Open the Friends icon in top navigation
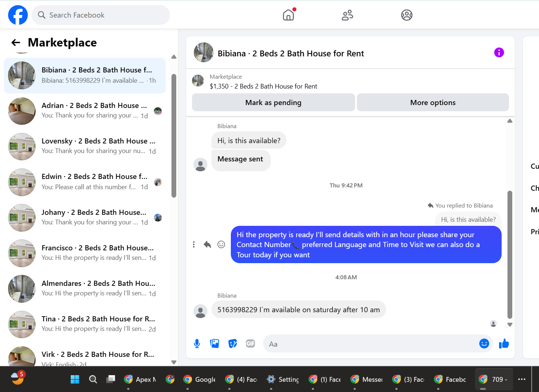Screen dimensions: 539x392 (x=347, y=15)
